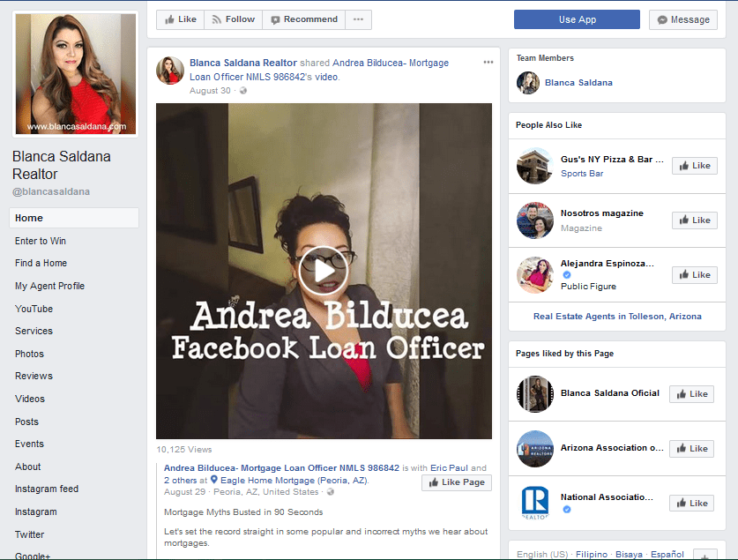
Task: Open Blanca Saldana Realtor link in the post header
Action: pyautogui.click(x=242, y=63)
